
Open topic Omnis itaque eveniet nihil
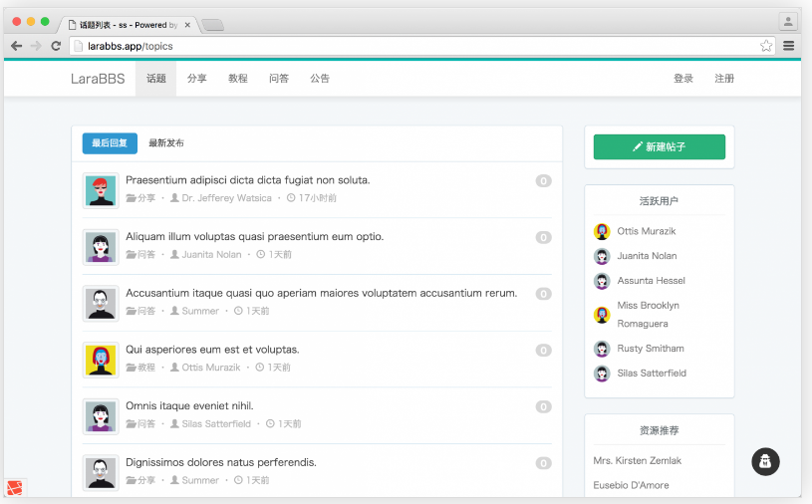click(x=189, y=405)
